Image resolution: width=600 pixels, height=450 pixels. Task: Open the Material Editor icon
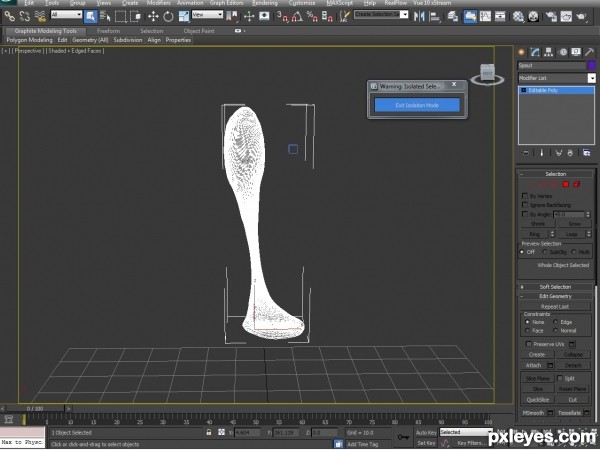[518, 16]
